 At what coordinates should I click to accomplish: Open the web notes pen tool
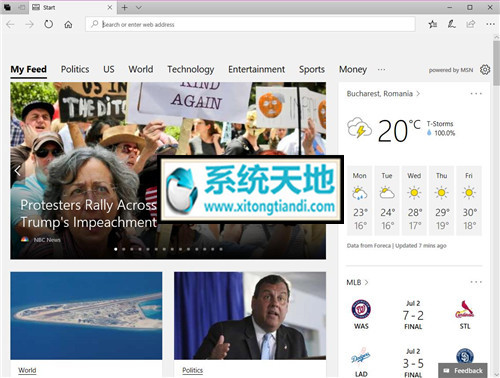[x=452, y=24]
